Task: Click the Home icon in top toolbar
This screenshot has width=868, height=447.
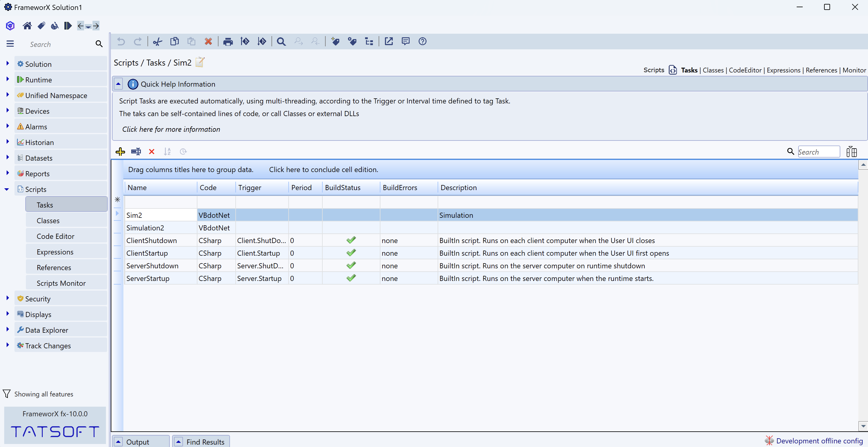Action: [27, 26]
